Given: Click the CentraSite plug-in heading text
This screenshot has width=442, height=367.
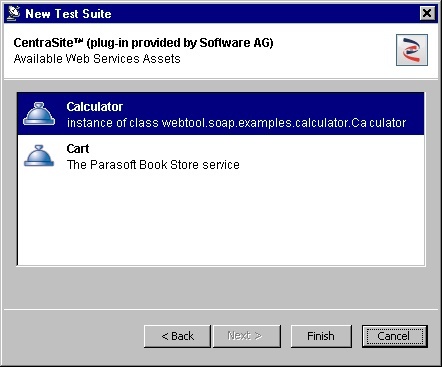Looking at the screenshot, I should [143, 43].
